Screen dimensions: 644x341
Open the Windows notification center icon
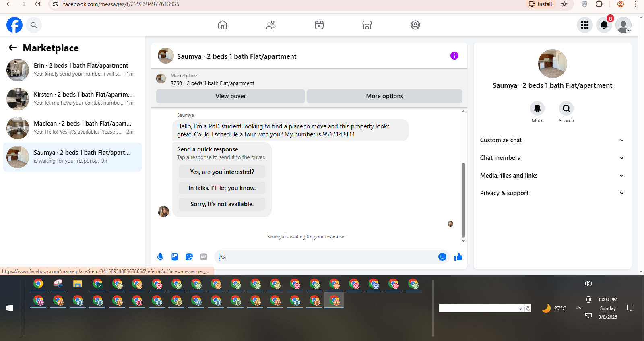631,308
